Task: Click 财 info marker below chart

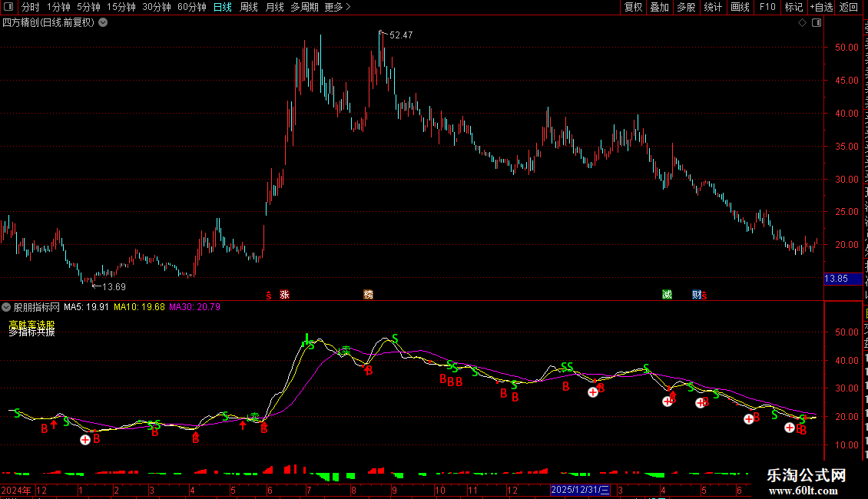Action: (x=697, y=295)
